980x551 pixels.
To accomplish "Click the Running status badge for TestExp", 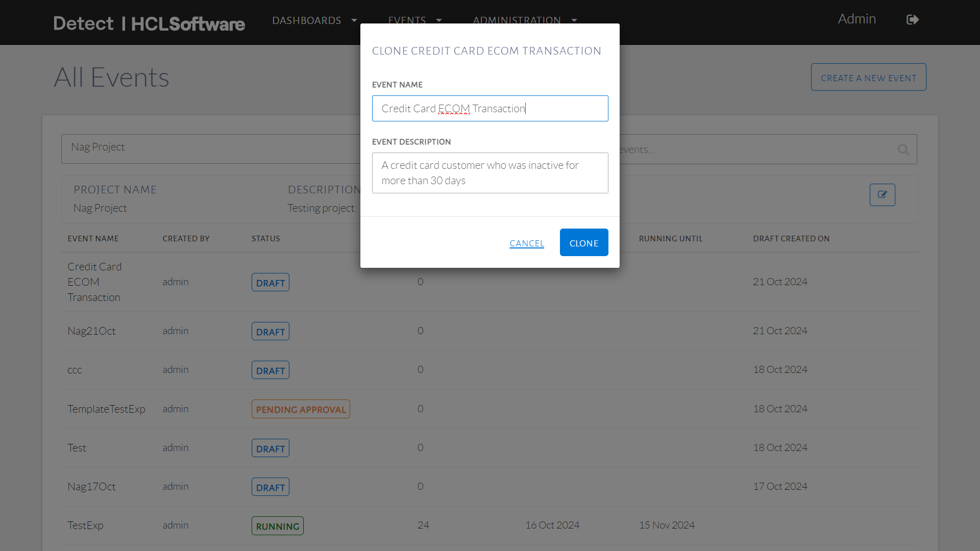I will point(277,526).
